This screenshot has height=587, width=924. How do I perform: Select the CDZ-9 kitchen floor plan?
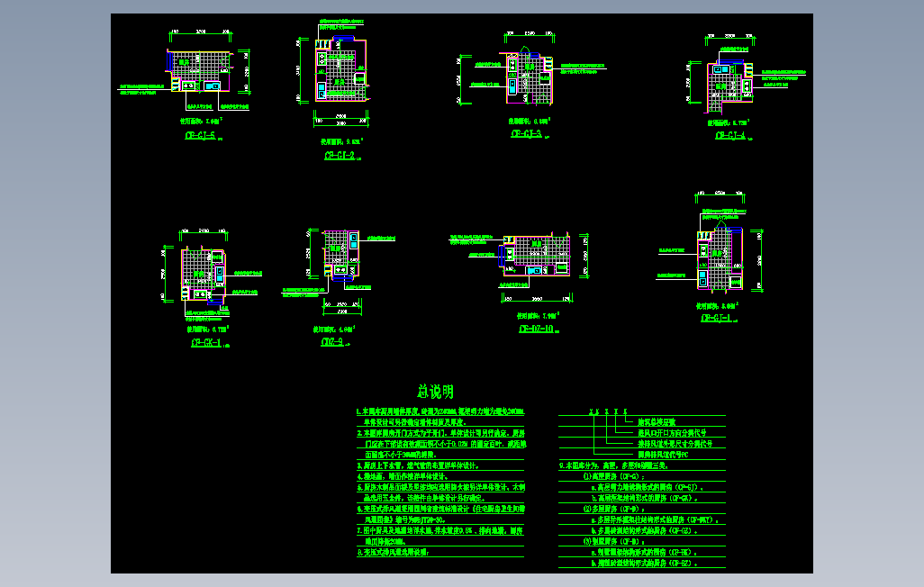point(341,255)
